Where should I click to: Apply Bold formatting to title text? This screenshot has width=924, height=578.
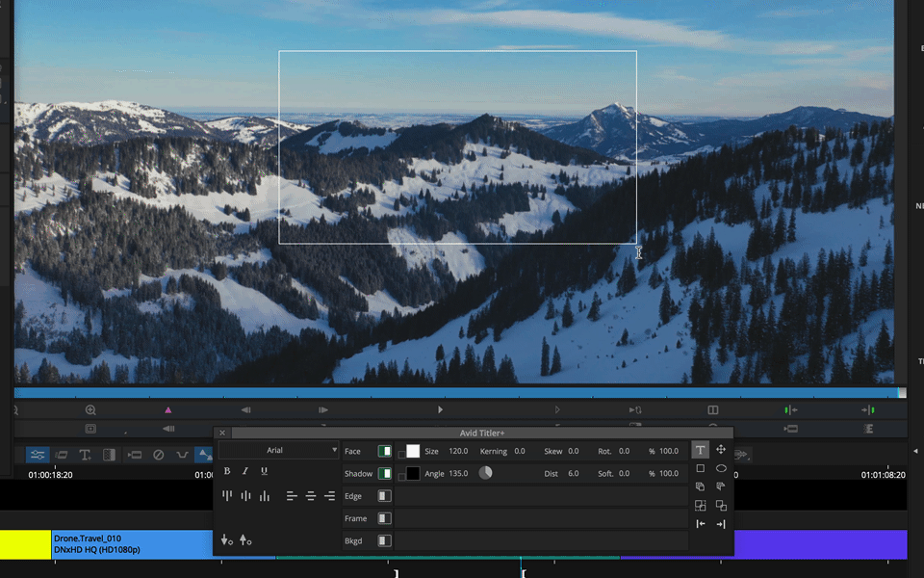(x=227, y=471)
